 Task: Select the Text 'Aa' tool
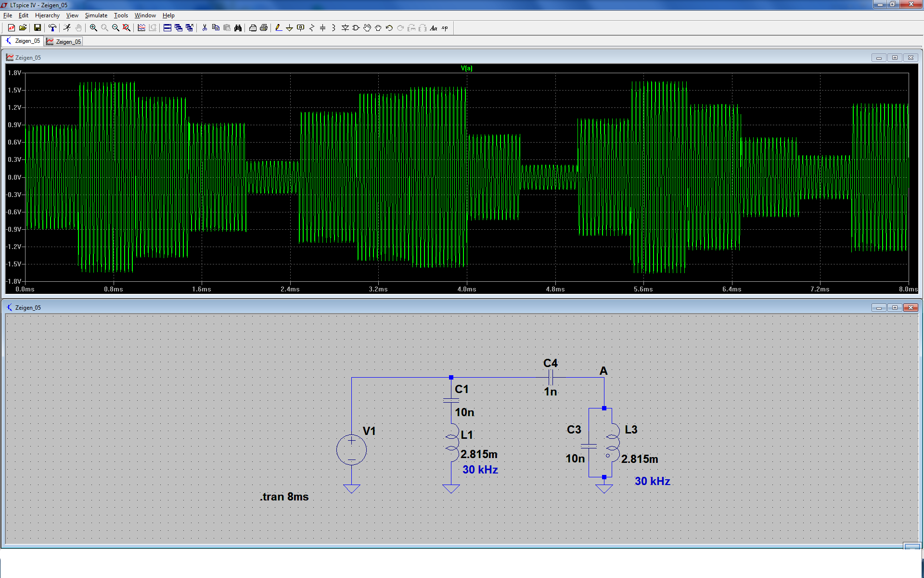tap(434, 28)
